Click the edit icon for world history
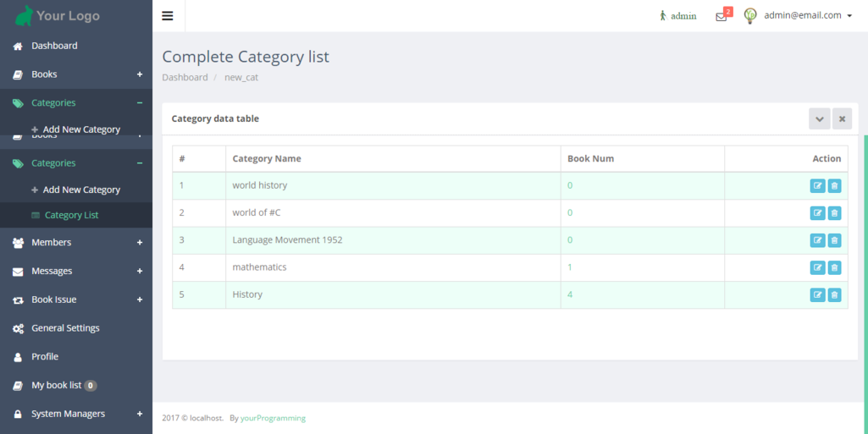The image size is (868, 434). click(817, 186)
